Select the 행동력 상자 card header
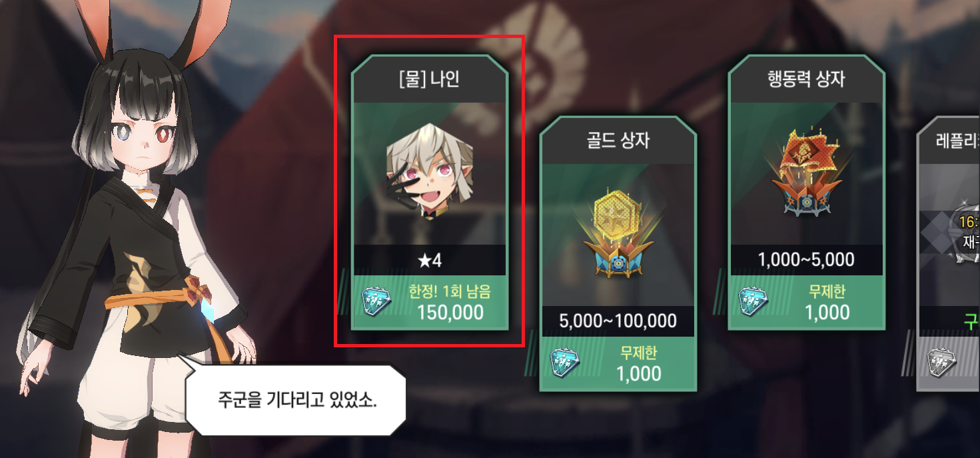The image size is (980, 458). tap(807, 79)
